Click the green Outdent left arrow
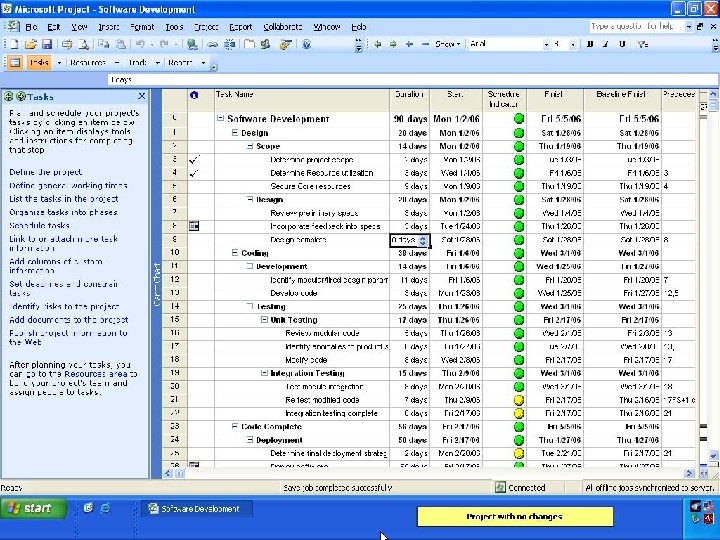 coord(377,45)
